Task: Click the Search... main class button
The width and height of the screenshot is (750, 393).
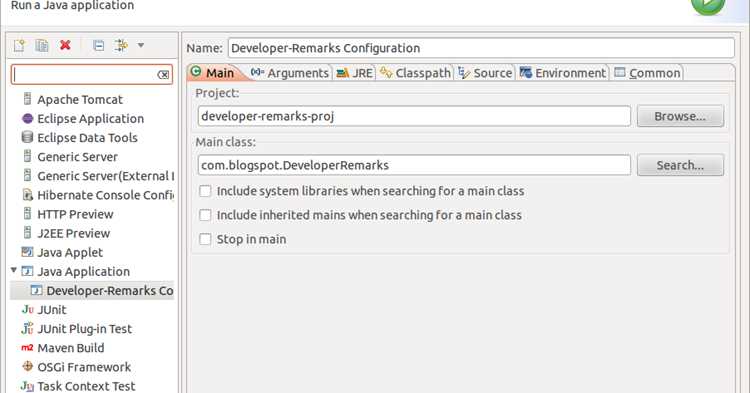Action: point(680,165)
